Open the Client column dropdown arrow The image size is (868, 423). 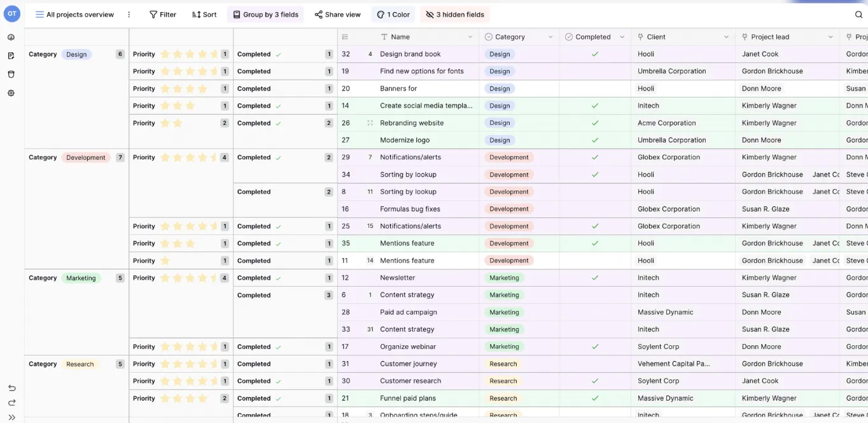726,37
